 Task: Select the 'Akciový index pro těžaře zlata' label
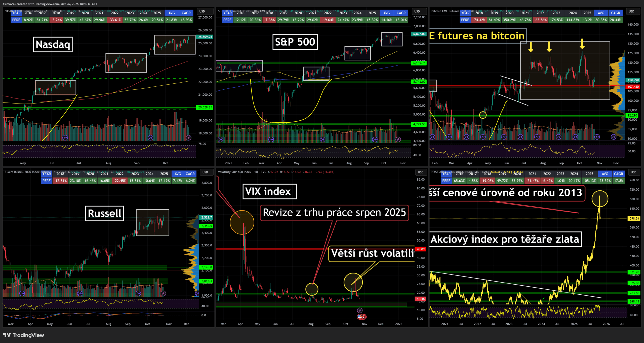coord(505,239)
